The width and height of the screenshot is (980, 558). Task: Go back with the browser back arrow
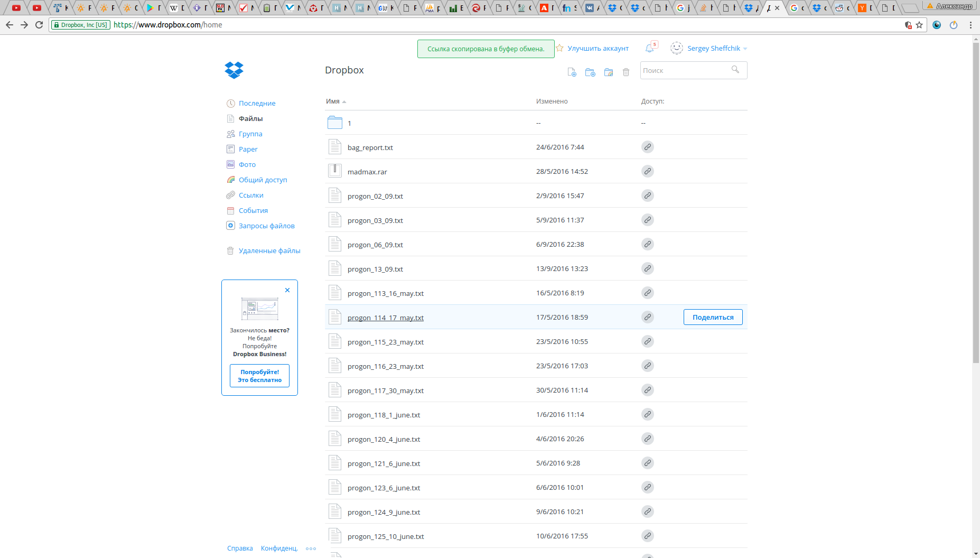(x=10, y=25)
